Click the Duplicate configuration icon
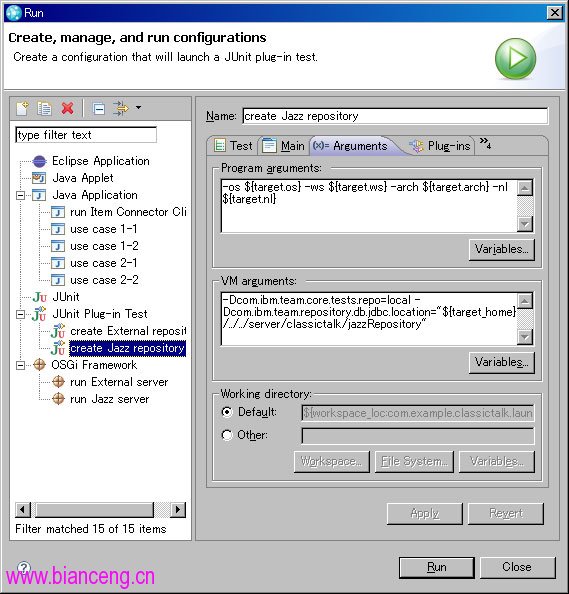 point(44,108)
